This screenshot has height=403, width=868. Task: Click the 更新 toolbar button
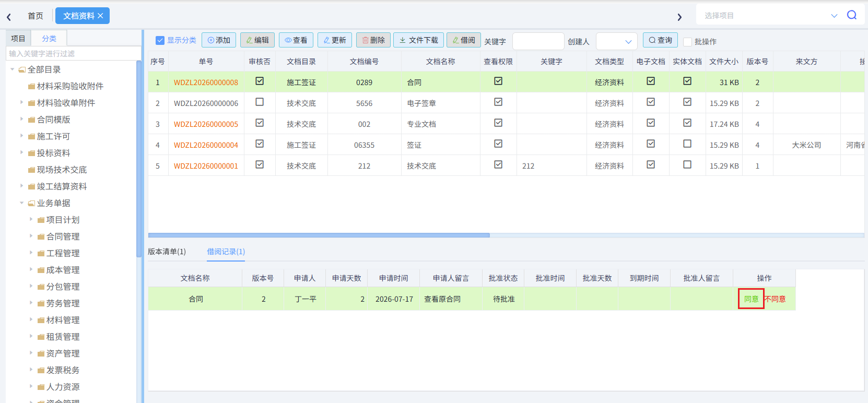pyautogui.click(x=335, y=40)
